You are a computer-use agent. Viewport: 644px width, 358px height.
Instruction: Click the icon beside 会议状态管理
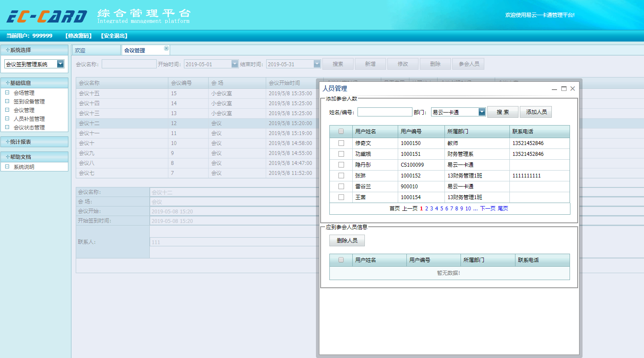pos(7,127)
